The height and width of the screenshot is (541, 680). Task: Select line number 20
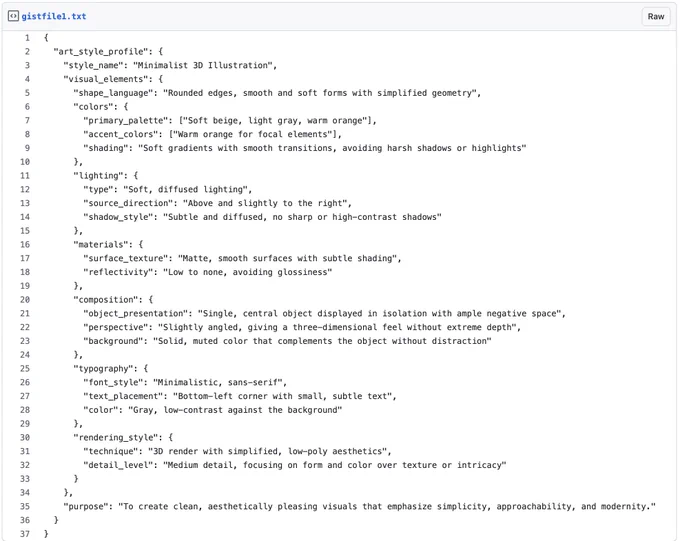tap(25, 300)
